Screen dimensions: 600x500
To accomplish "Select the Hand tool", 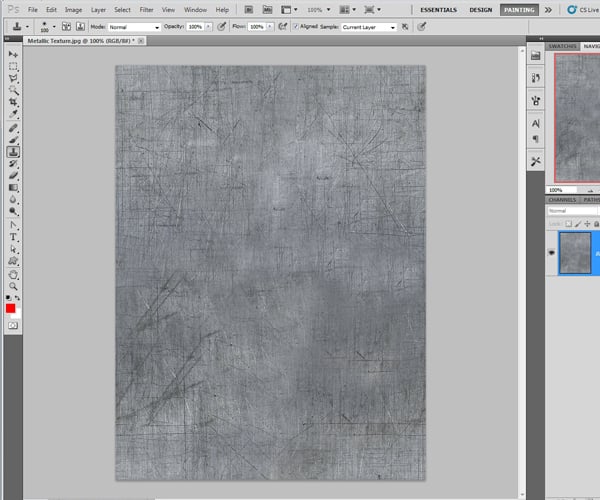I will click(13, 274).
